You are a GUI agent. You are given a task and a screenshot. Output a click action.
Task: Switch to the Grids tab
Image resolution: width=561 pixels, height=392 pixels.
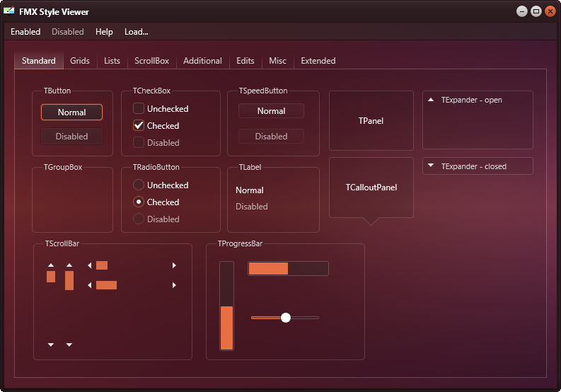(80, 61)
